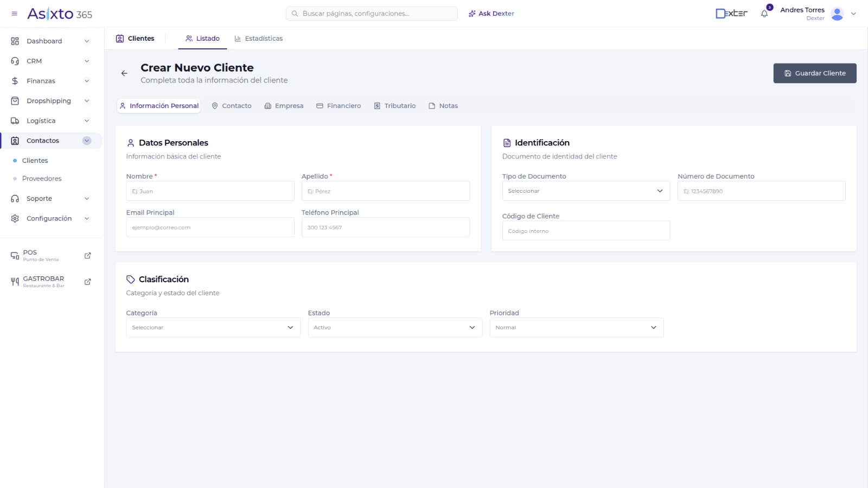The width and height of the screenshot is (868, 488).
Task: Expand the Finanzas menu chevron
Action: pyautogui.click(x=87, y=81)
